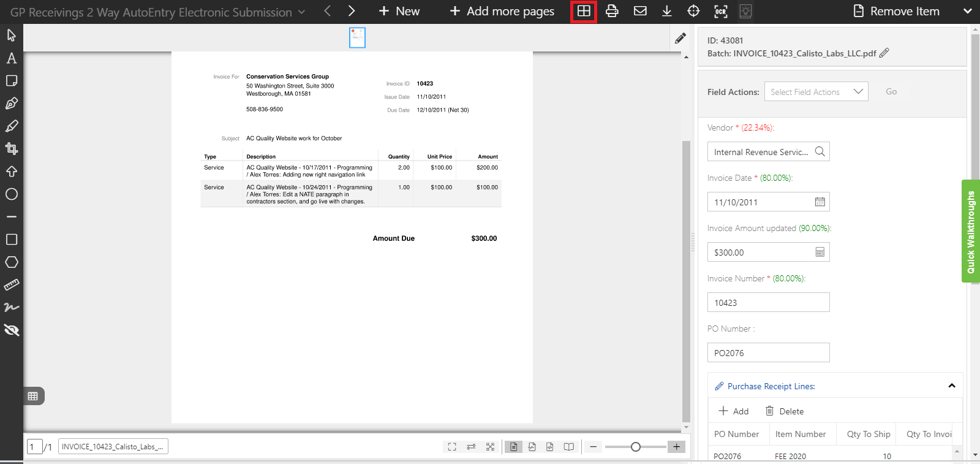Toggle hide annotations eye icon
Viewport: 980px width, 464px height.
click(x=12, y=330)
